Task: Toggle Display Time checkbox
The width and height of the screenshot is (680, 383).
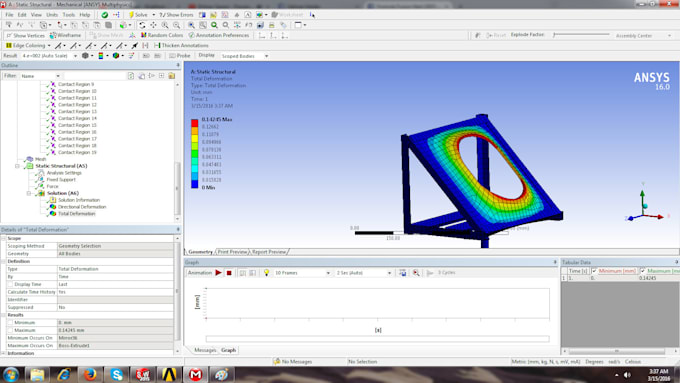Action: tap(10, 285)
